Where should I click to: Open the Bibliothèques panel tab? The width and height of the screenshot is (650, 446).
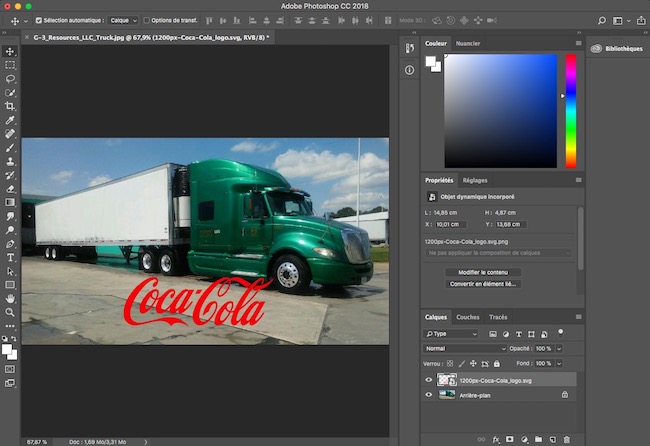point(617,48)
